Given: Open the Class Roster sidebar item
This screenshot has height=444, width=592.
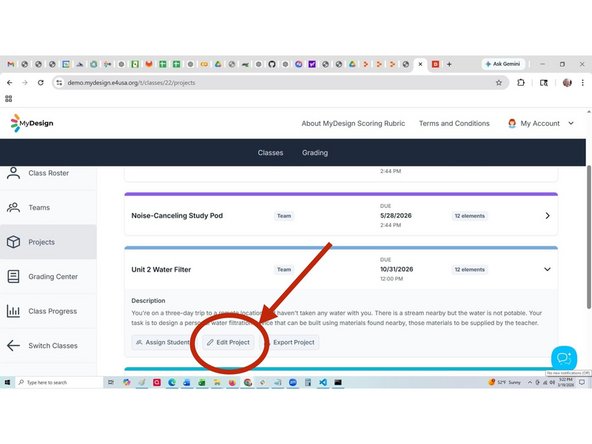Looking at the screenshot, I should (48, 173).
